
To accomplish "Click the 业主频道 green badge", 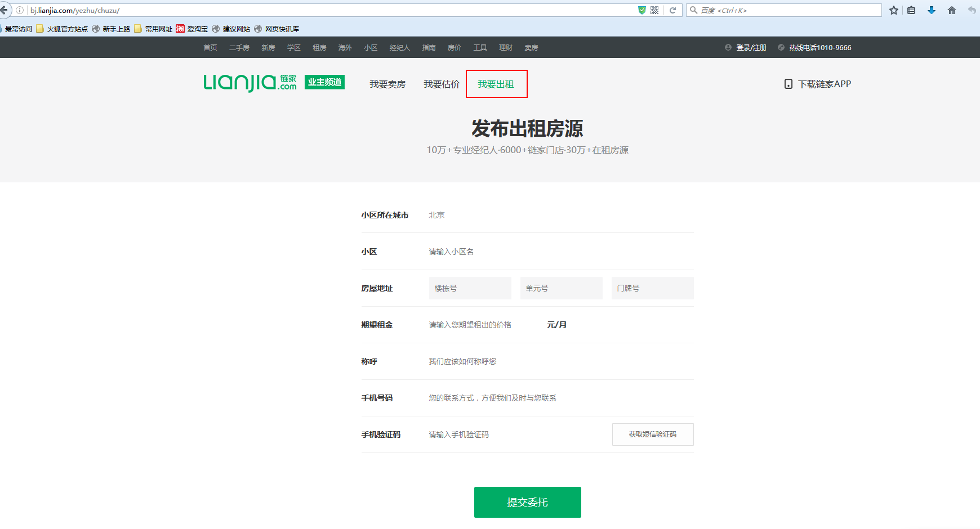I will pos(324,82).
